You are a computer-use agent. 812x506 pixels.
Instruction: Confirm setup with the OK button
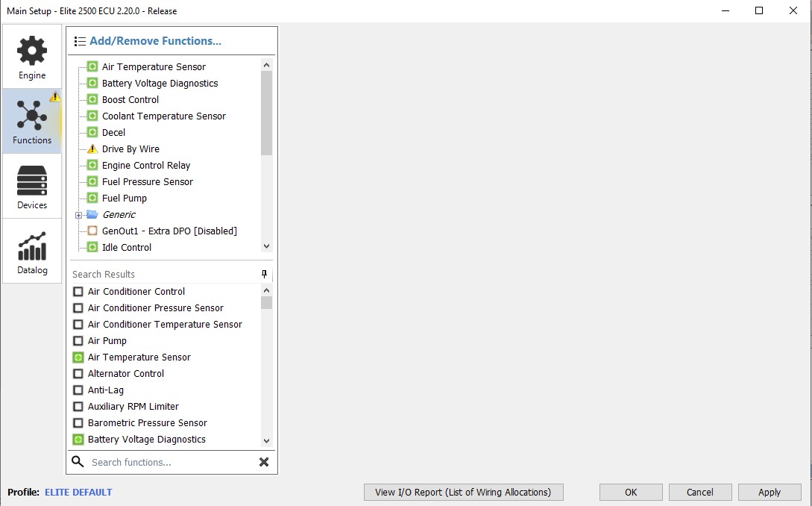[631, 492]
